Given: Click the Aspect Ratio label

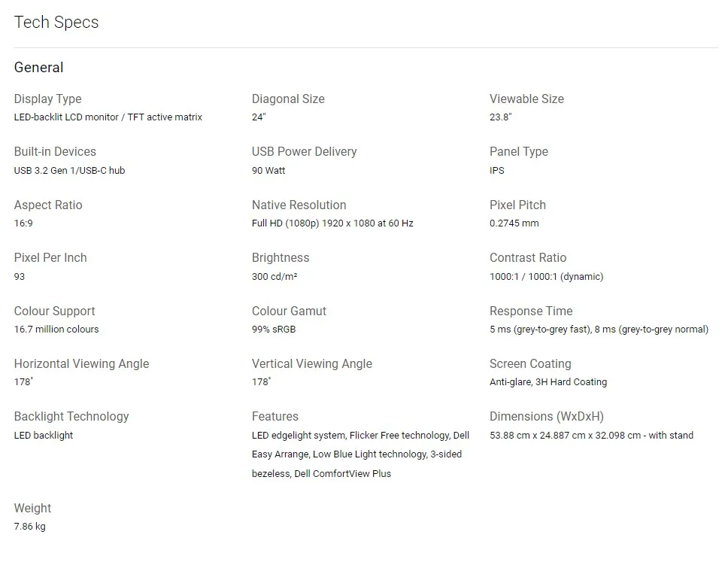Looking at the screenshot, I should 48,205.
